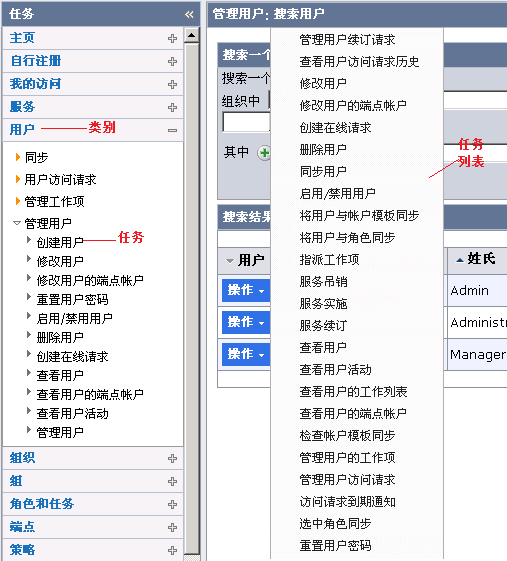Select 创建在线请求 in left tree
The height and width of the screenshot is (561, 507).
72,356
